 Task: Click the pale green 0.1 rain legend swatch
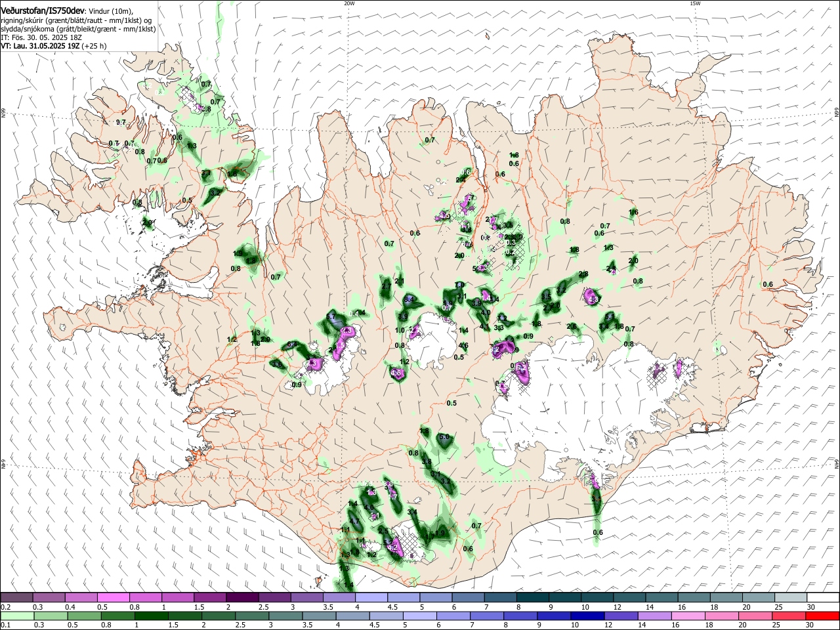[16, 616]
